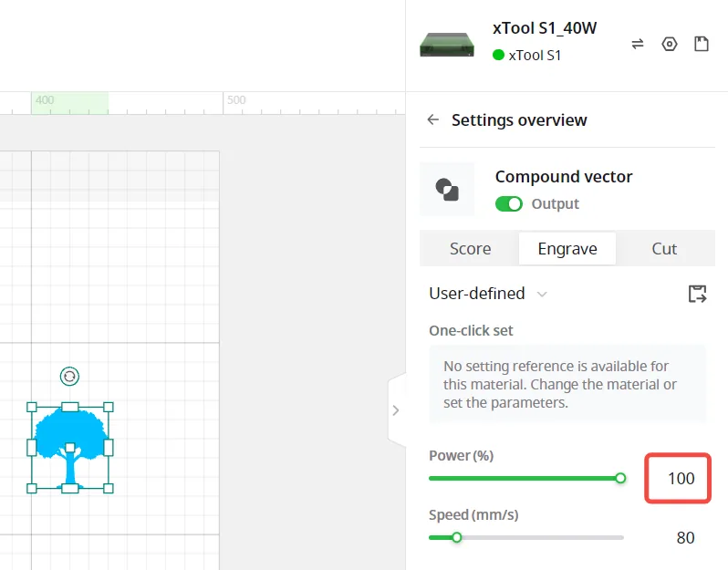728x570 pixels.
Task: Click the switch device arrows icon
Action: tap(638, 44)
